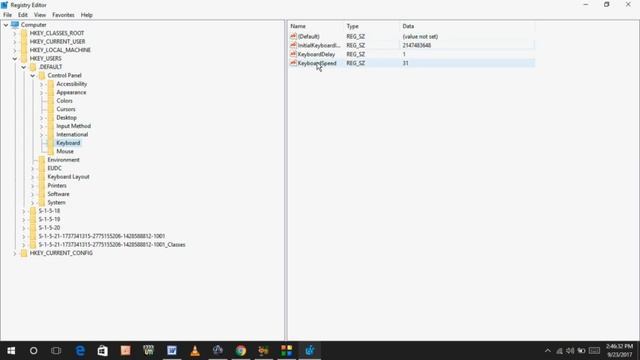This screenshot has width=640, height=360.
Task: Select the Mouse key in the tree
Action: click(65, 151)
